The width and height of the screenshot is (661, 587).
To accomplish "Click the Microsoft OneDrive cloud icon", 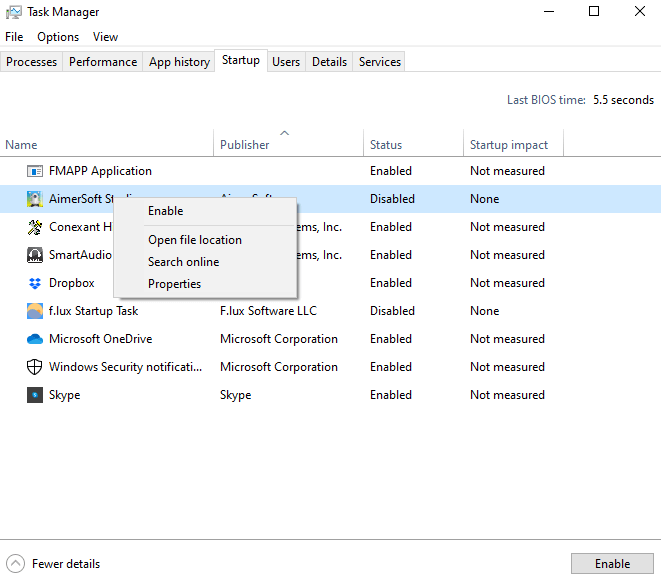I will pyautogui.click(x=35, y=339).
